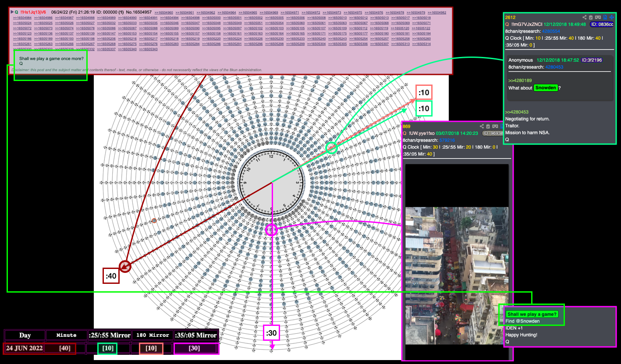Click the tripcode !!mG7VJxZNCI
Screen dimensions: 621x364
526,25
